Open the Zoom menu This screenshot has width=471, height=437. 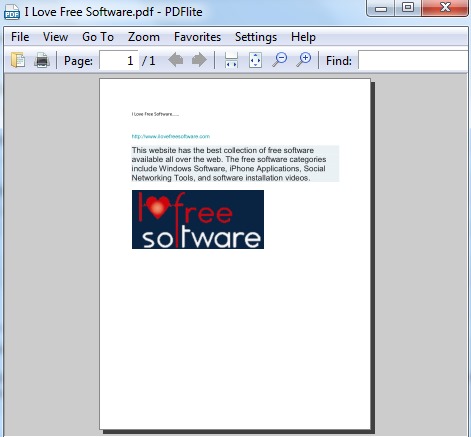tap(144, 37)
